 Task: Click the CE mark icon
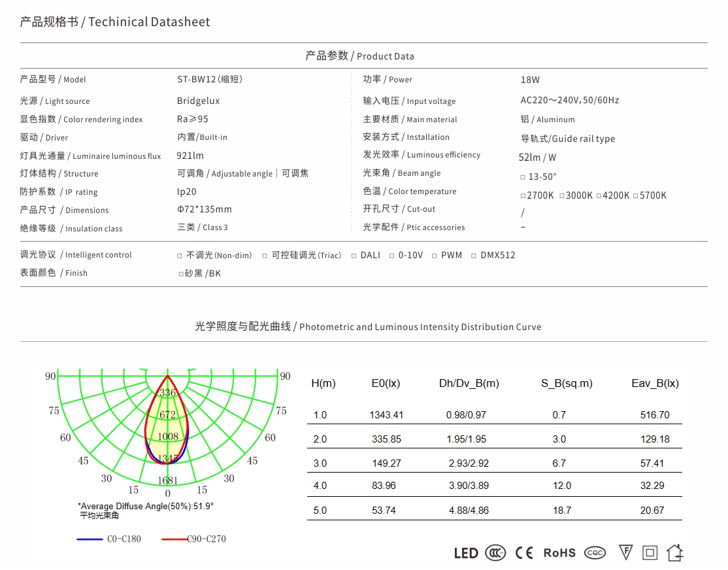(524, 553)
